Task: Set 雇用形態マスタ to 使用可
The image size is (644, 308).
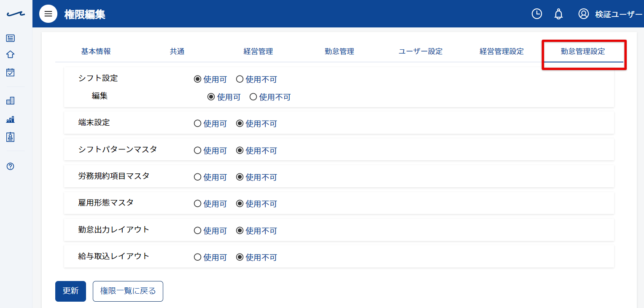Action: pyautogui.click(x=197, y=204)
